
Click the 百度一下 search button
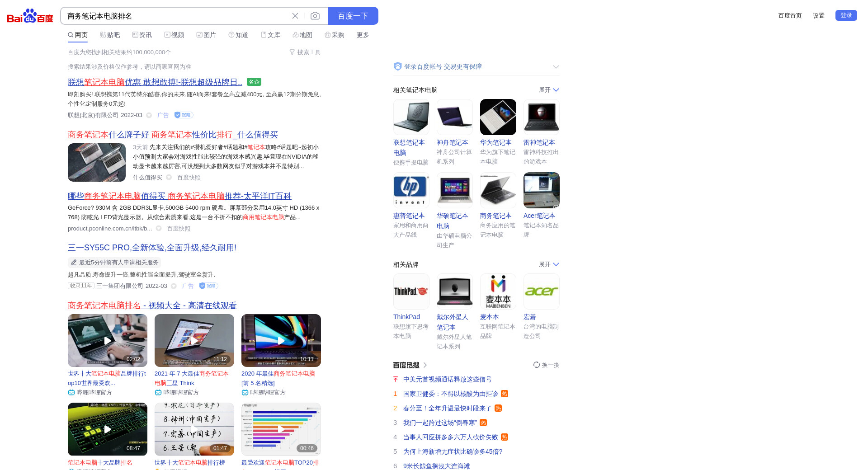353,16
